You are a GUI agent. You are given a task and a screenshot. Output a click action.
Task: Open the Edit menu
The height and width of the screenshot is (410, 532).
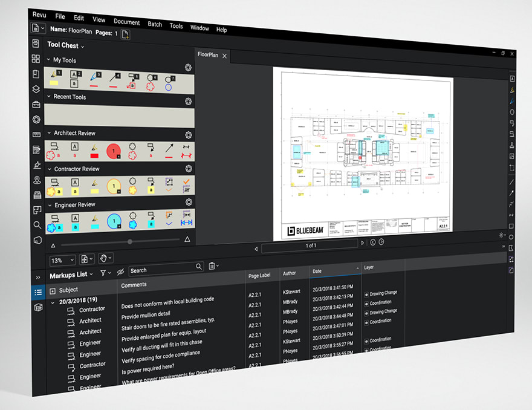79,18
